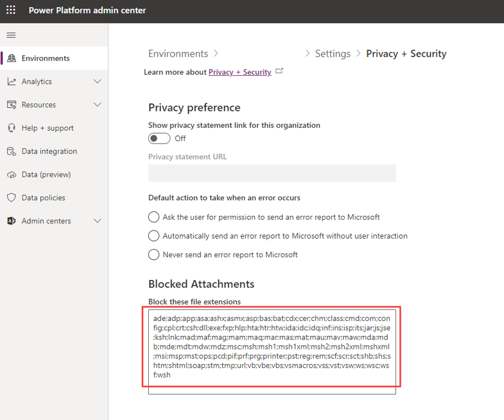Viewport: 504px width, 420px height.
Task: Click the Environments globe icon
Action: pyautogui.click(x=12, y=58)
